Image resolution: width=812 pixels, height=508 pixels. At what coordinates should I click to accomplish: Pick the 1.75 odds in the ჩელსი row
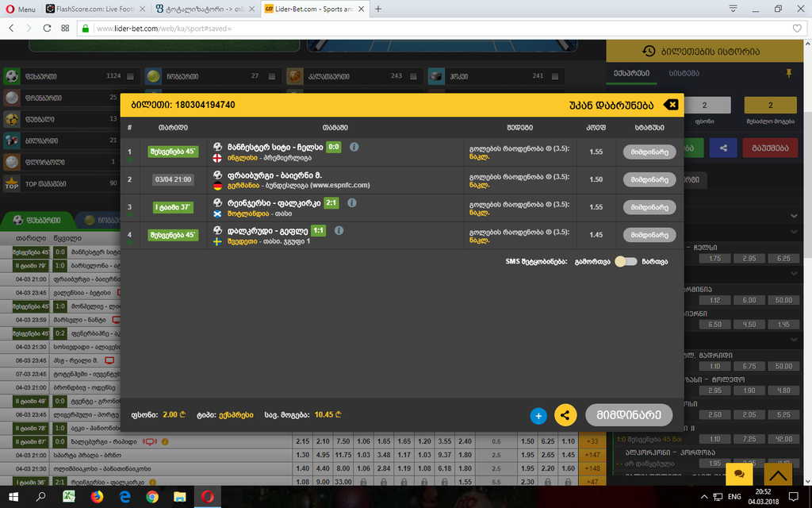pos(714,258)
